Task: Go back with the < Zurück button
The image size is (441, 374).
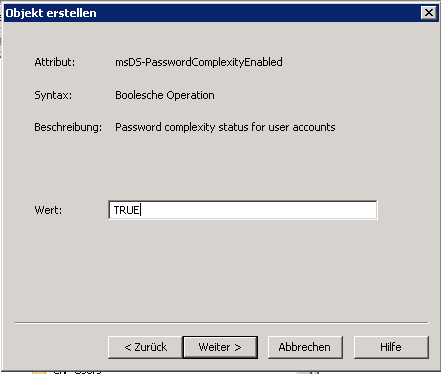Action: pos(145,347)
